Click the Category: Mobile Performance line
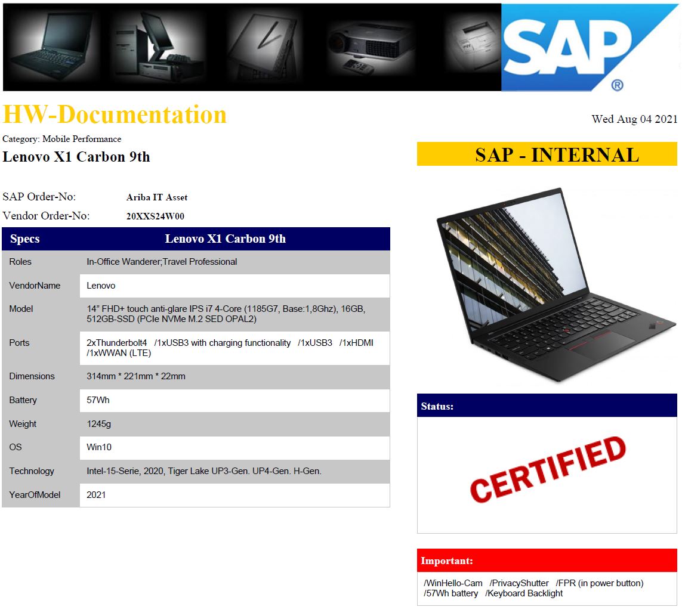This screenshot has width=682, height=616. point(62,139)
